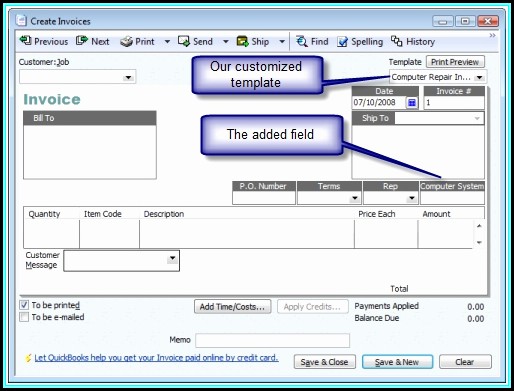The height and width of the screenshot is (391, 514).
Task: Open the Print dropdown arrow
Action: tap(167, 42)
